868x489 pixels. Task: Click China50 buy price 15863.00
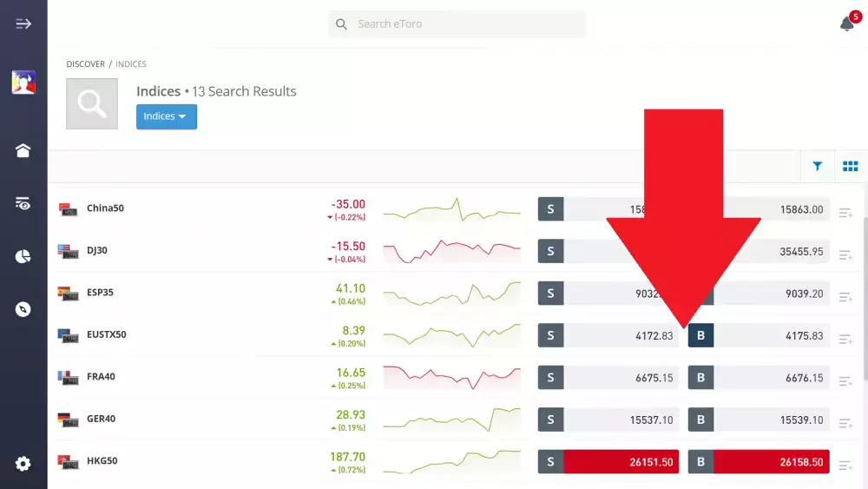coord(801,210)
